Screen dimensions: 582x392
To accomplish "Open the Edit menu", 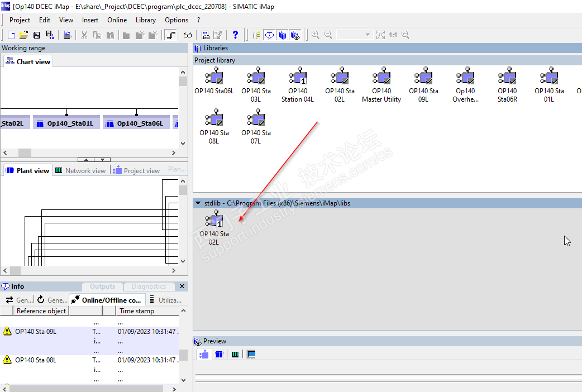I will click(45, 20).
